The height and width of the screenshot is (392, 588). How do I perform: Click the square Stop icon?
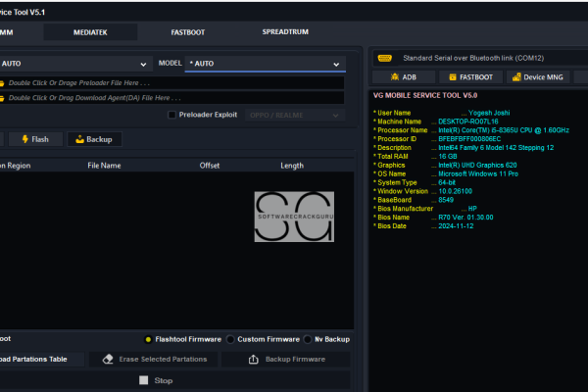click(144, 380)
